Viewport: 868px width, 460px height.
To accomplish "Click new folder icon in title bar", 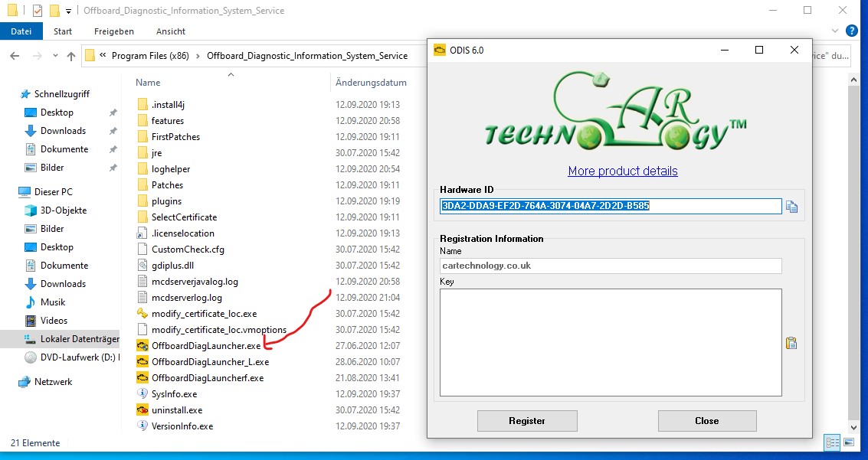I will tap(54, 11).
